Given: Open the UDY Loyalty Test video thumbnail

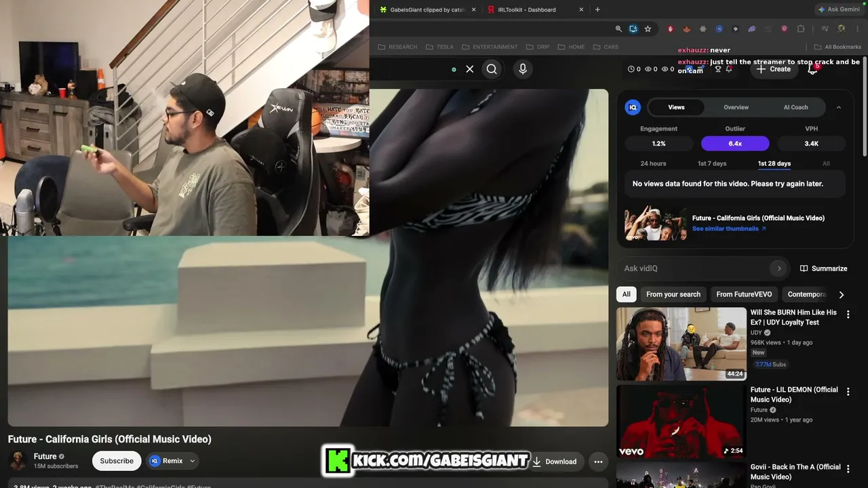Looking at the screenshot, I should tap(682, 344).
